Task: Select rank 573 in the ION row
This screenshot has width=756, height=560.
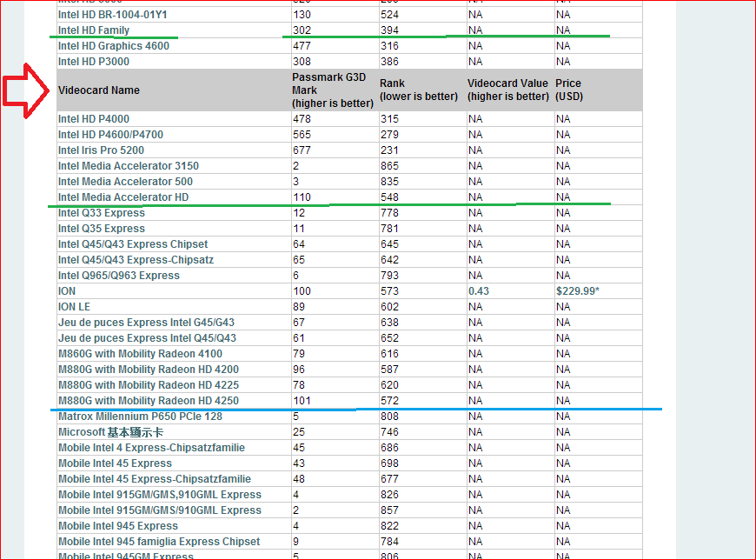Action: click(x=389, y=290)
